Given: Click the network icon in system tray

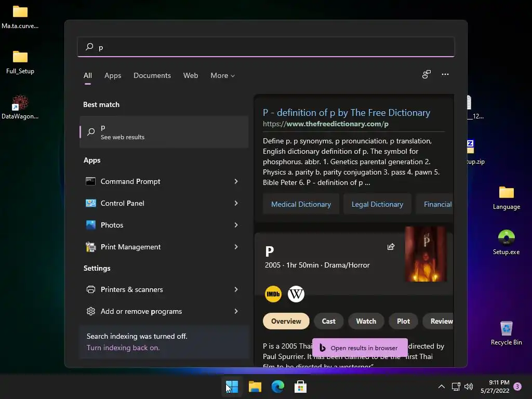Looking at the screenshot, I should (456, 387).
